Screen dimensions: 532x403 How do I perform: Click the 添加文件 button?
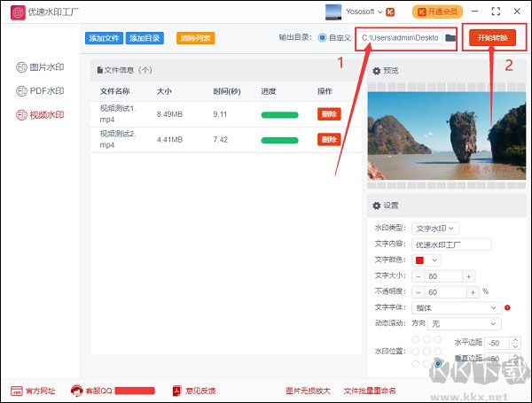point(104,38)
